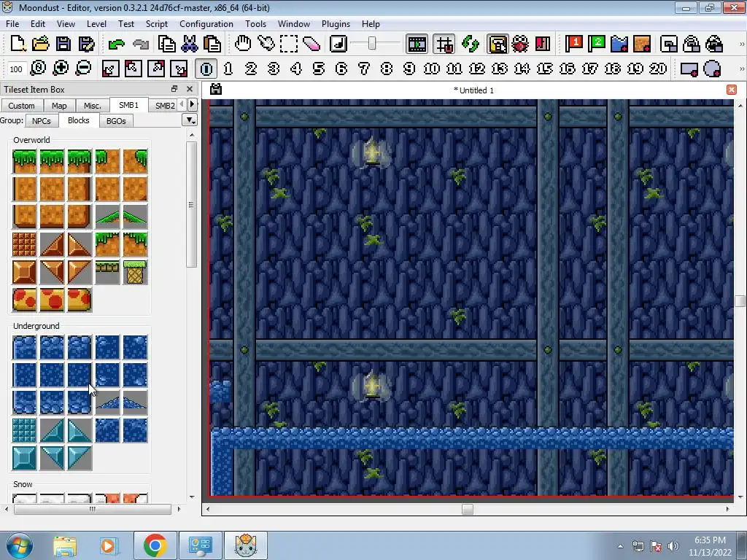Select the BGOs group tab
The image size is (747, 560).
point(116,121)
